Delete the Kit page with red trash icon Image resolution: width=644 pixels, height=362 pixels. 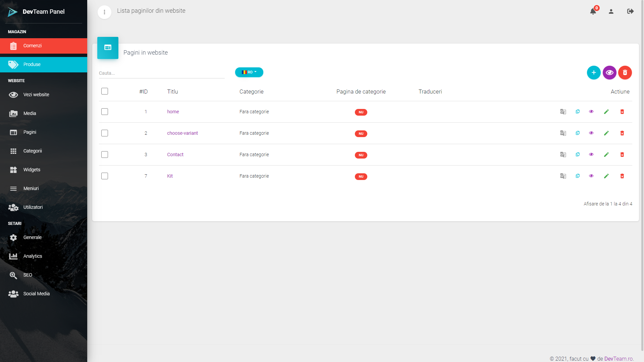coord(622,176)
